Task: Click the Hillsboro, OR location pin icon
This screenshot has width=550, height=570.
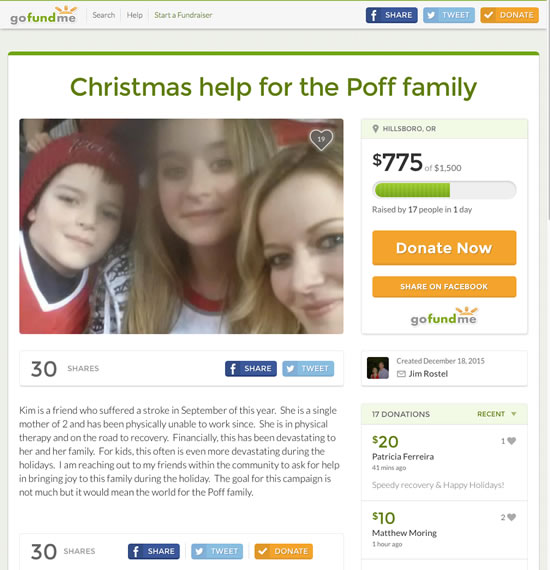Action: click(x=376, y=129)
